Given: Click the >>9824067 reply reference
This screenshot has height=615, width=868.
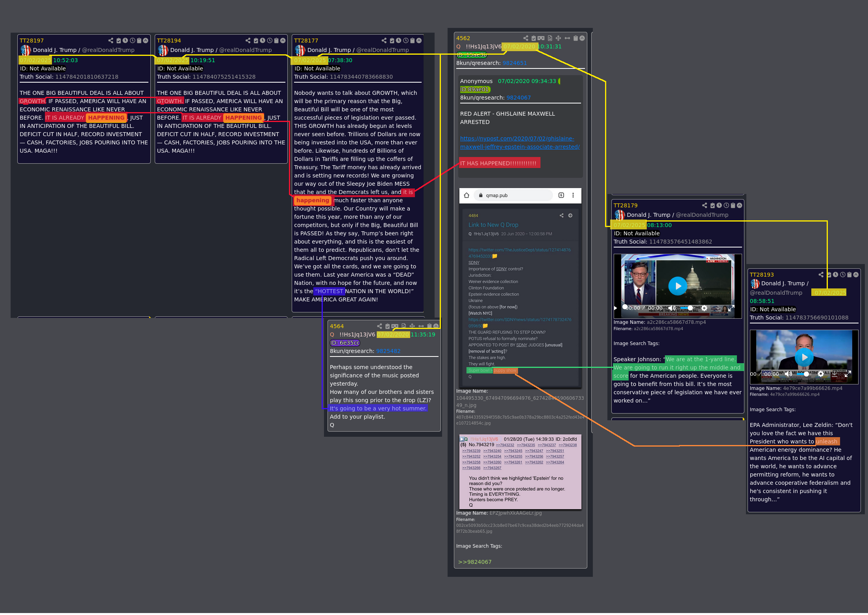Looking at the screenshot, I should point(475,562).
